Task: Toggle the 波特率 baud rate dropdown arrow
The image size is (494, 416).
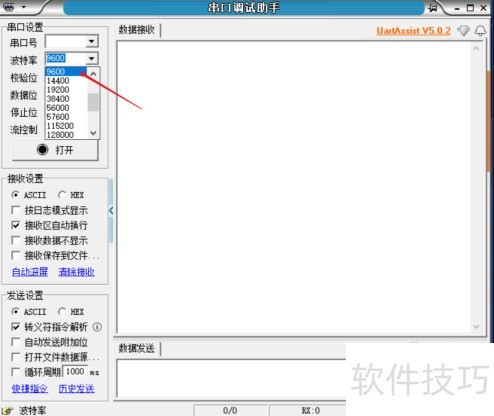Action: point(91,59)
